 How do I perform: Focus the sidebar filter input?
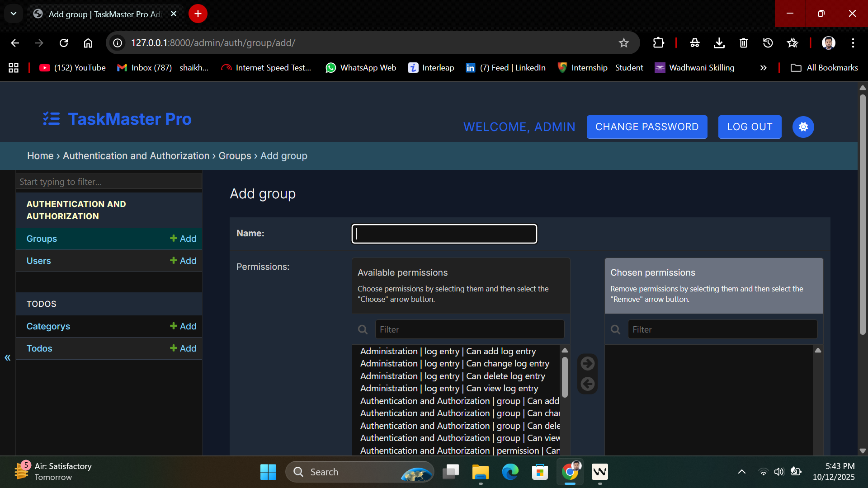[x=109, y=182]
